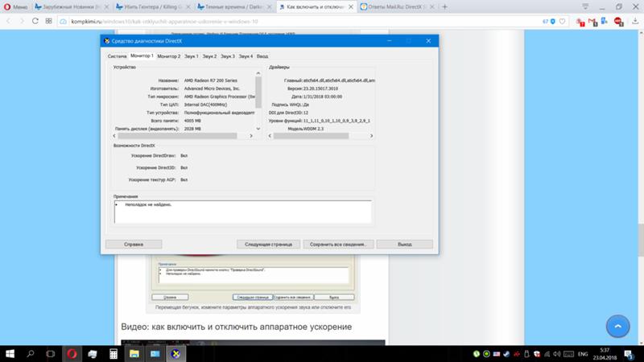Switch to the 'Убить Гюнтера / Killing' browser tab
Screen dimensions: 644x362
coord(152,7)
